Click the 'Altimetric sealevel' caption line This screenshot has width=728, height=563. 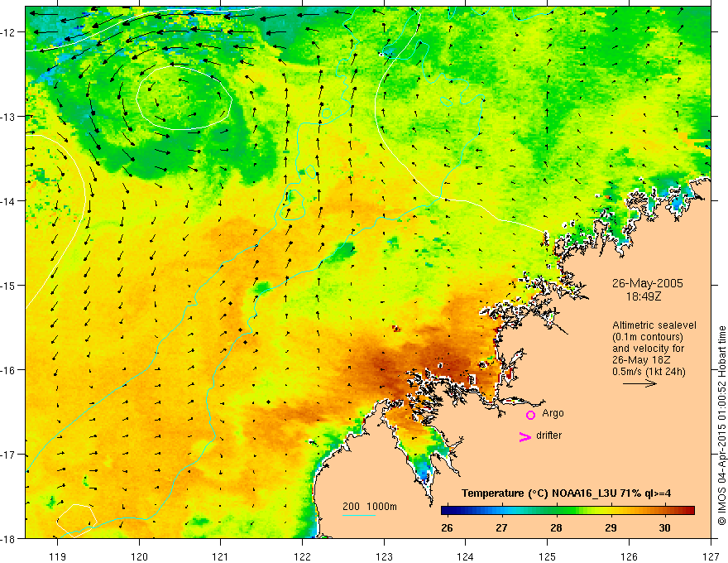[x=654, y=325]
